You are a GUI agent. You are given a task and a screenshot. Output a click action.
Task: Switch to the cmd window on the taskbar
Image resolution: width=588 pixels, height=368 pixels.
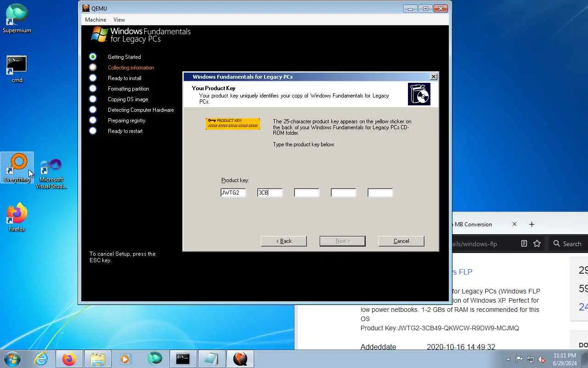click(x=183, y=359)
